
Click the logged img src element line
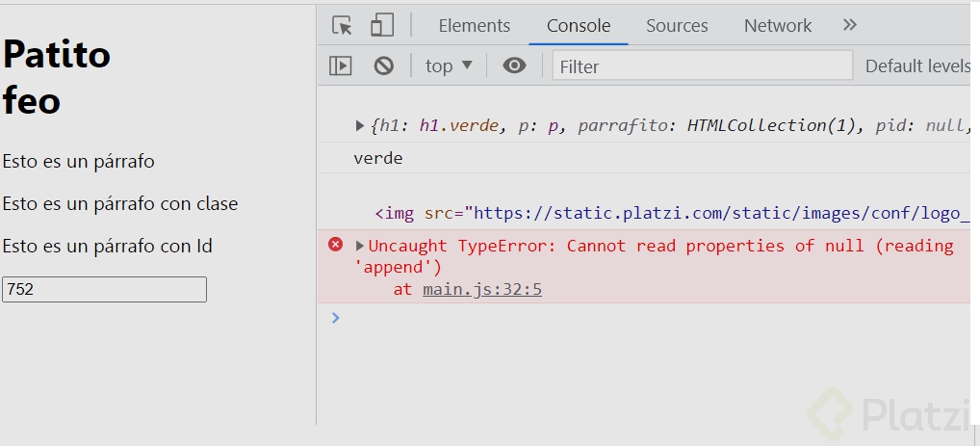click(x=672, y=213)
